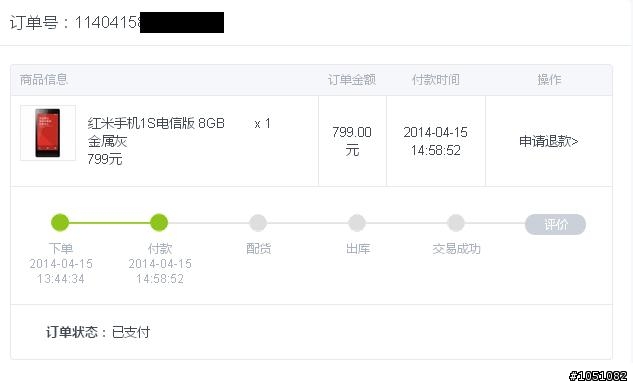Click the 下单 timestamp 13:44:34 label

61,279
